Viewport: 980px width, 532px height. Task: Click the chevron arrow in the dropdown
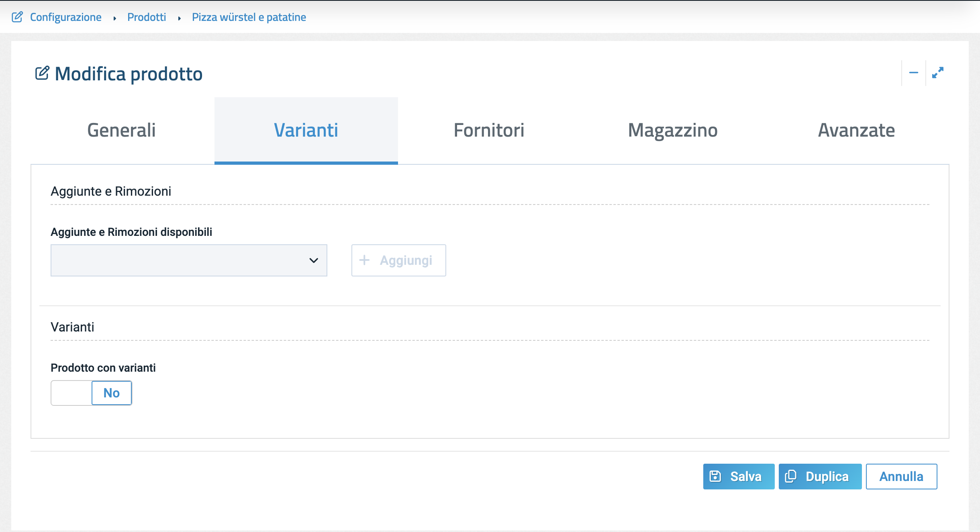pyautogui.click(x=314, y=260)
